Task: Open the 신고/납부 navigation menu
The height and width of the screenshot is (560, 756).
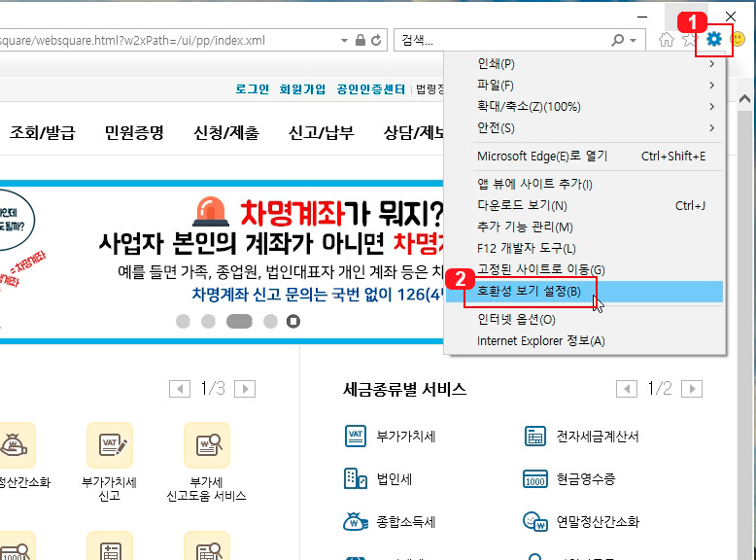Action: [x=321, y=132]
